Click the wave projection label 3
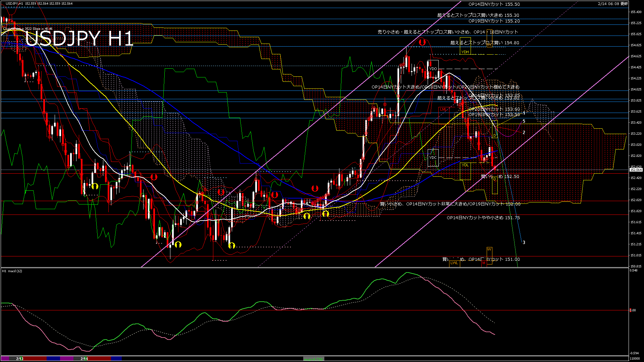644x362 pixels. [x=524, y=242]
